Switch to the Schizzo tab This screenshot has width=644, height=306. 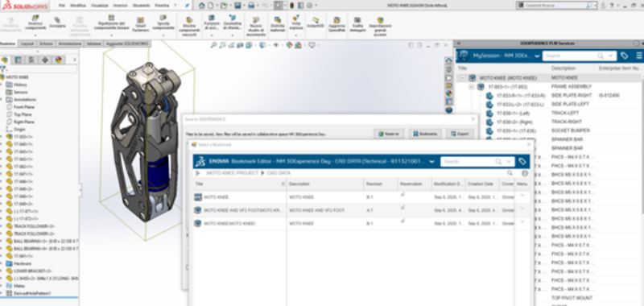(x=46, y=43)
